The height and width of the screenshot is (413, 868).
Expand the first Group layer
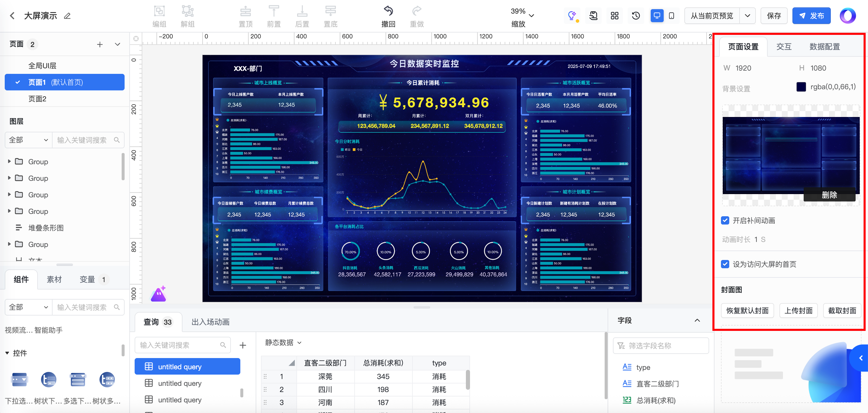(x=9, y=162)
